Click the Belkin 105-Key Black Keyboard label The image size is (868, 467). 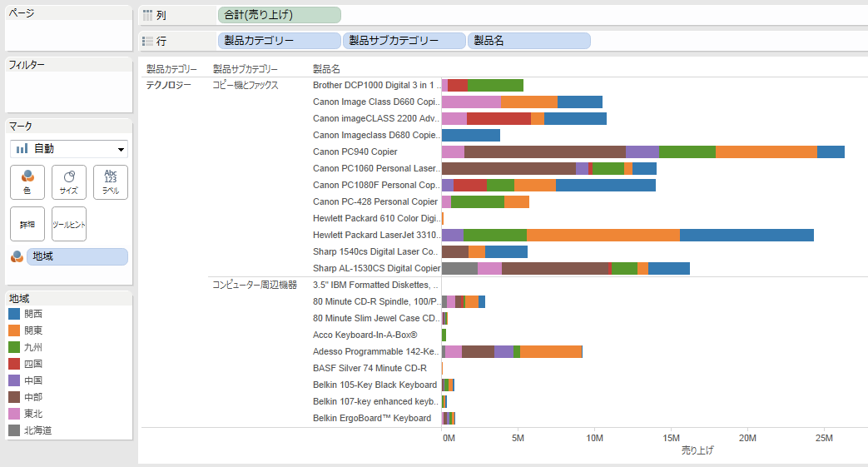pyautogui.click(x=374, y=385)
